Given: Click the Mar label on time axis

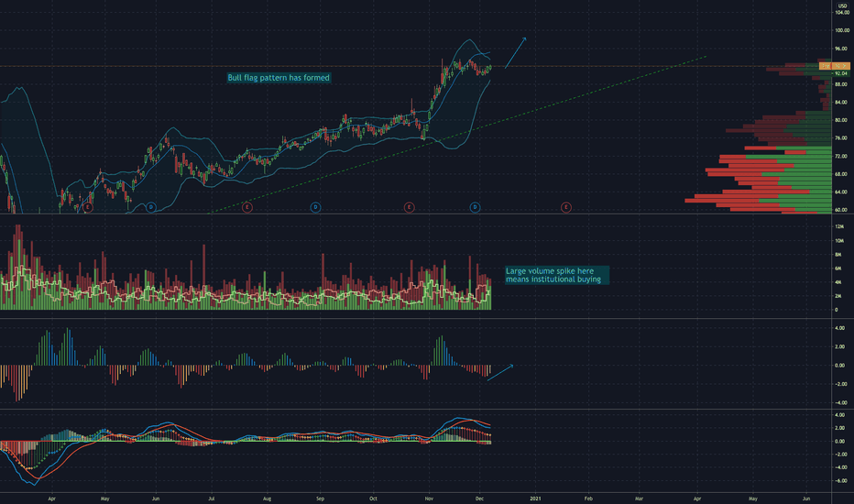Looking at the screenshot, I should pyautogui.click(x=639, y=499).
